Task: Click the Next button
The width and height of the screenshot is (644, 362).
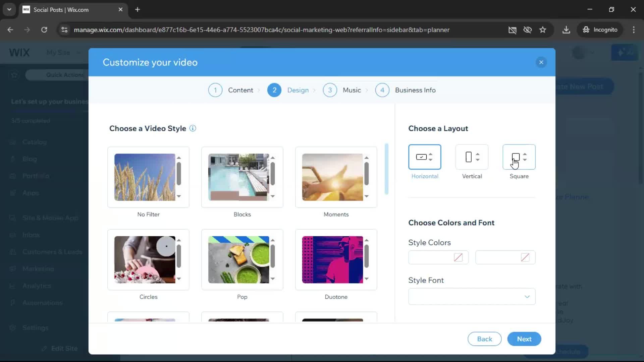Action: pyautogui.click(x=524, y=339)
